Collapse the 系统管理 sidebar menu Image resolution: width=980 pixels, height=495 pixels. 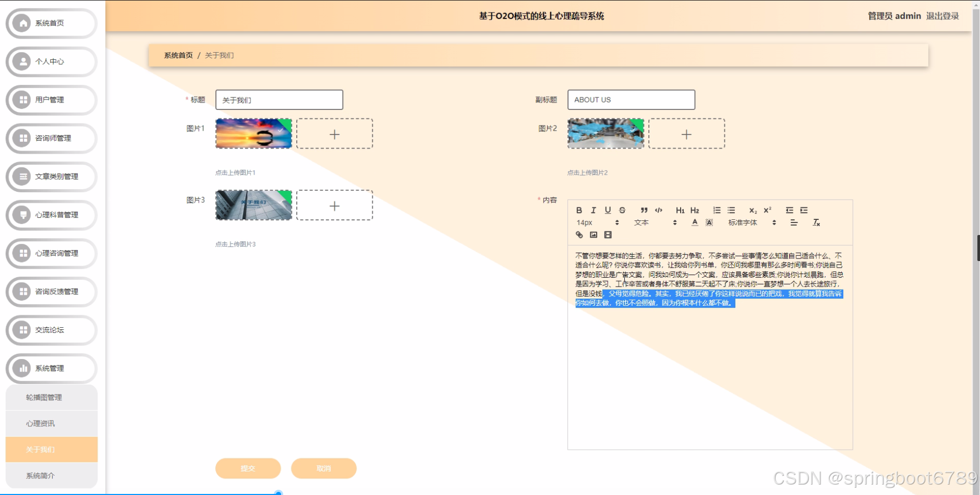(51, 368)
